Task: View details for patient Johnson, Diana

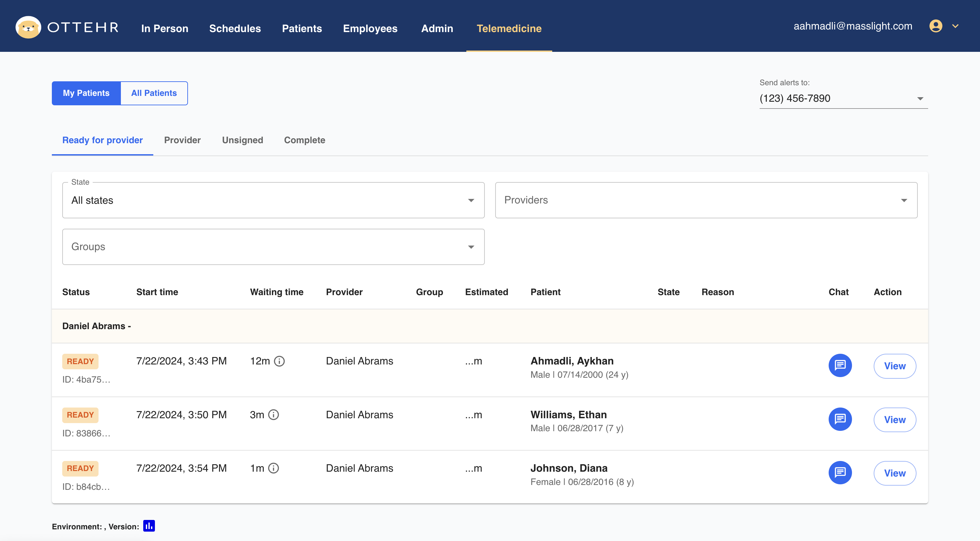Action: pos(895,473)
